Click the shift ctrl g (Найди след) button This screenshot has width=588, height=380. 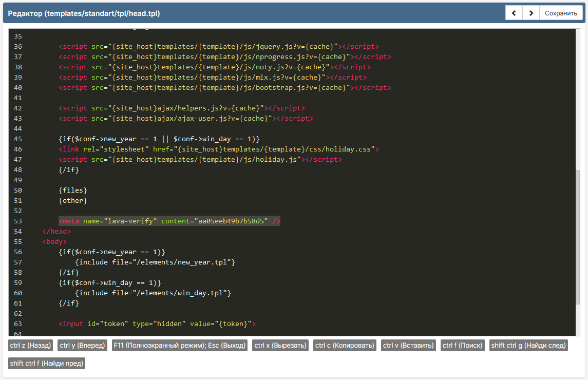[x=528, y=345]
